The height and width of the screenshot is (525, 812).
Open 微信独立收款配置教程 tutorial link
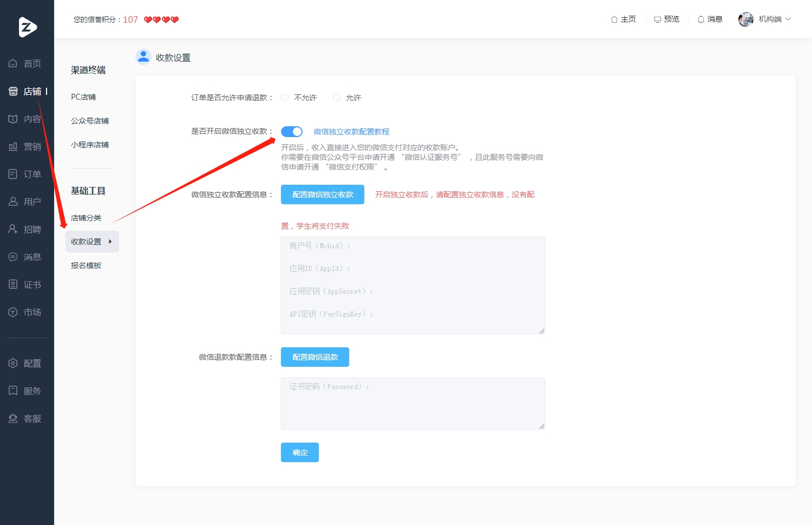click(351, 132)
